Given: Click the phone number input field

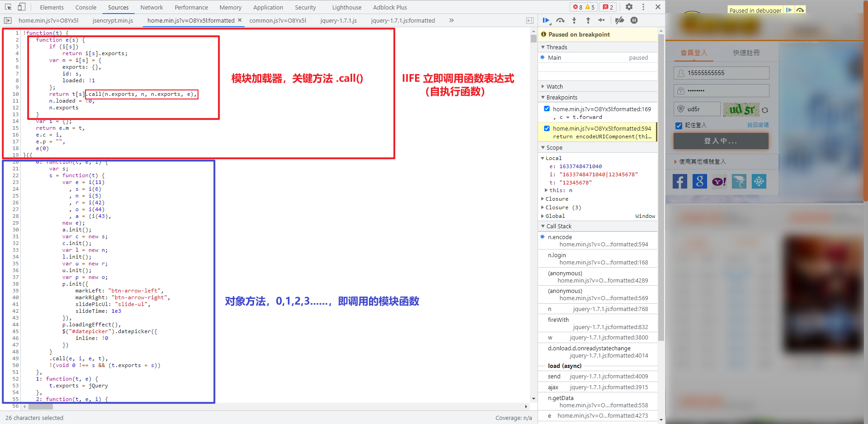Looking at the screenshot, I should pyautogui.click(x=726, y=73).
